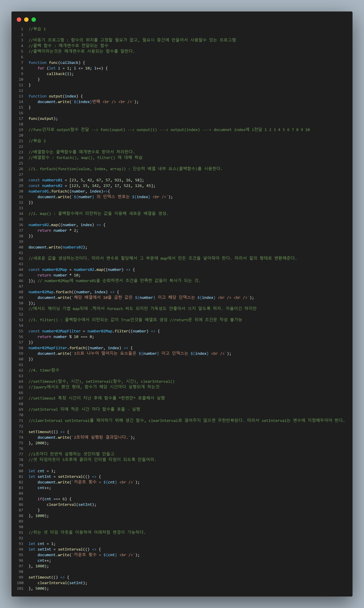This screenshot has width=364, height=608.
Task: Select the cnt variable declaration on line 80
Action: click(x=41, y=471)
